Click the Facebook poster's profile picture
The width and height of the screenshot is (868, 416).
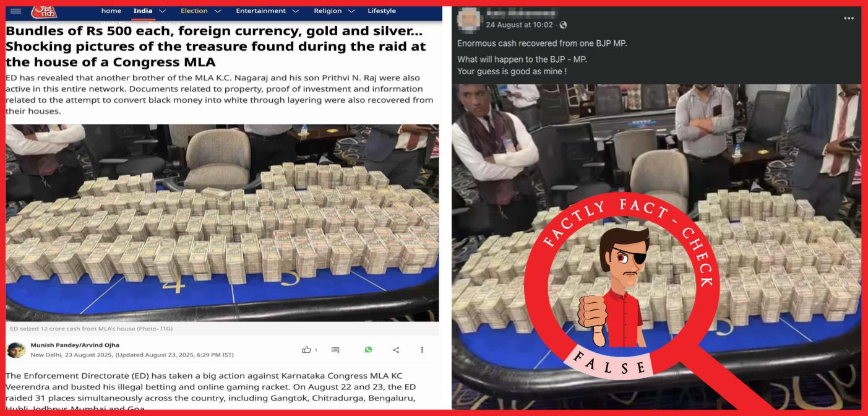click(x=469, y=19)
